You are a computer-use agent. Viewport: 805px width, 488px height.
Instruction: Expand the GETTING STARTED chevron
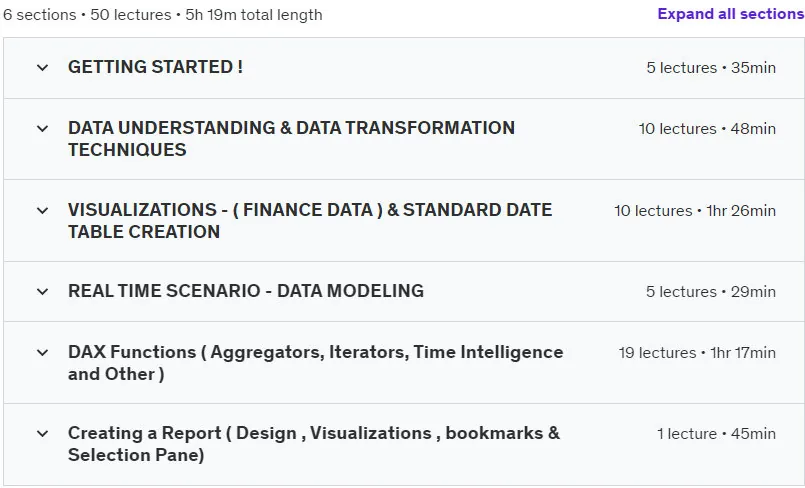click(43, 68)
